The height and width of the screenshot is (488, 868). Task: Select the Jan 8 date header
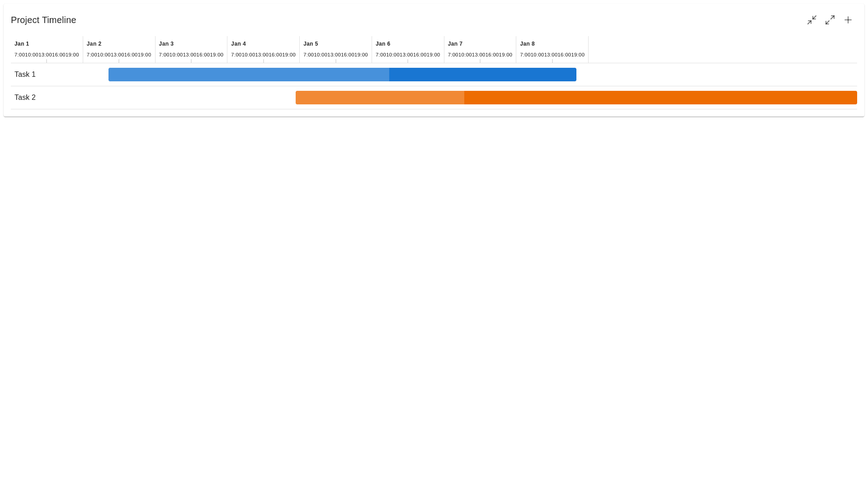527,44
